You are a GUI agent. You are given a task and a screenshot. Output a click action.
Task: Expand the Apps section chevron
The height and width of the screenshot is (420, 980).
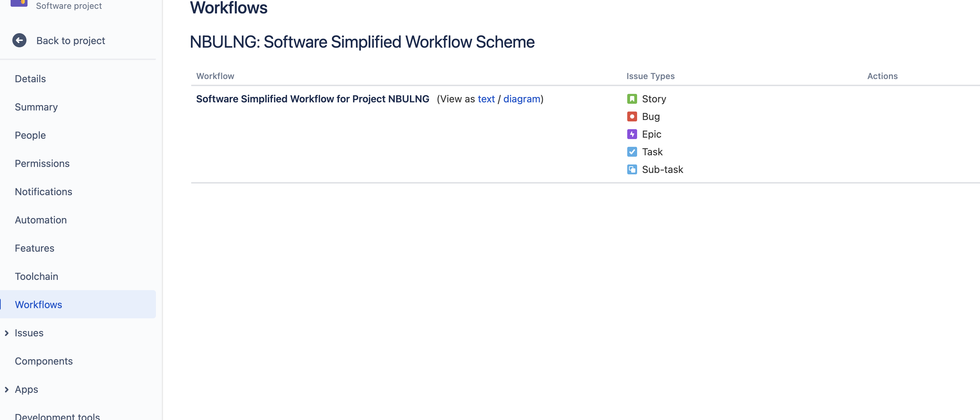pos(6,390)
